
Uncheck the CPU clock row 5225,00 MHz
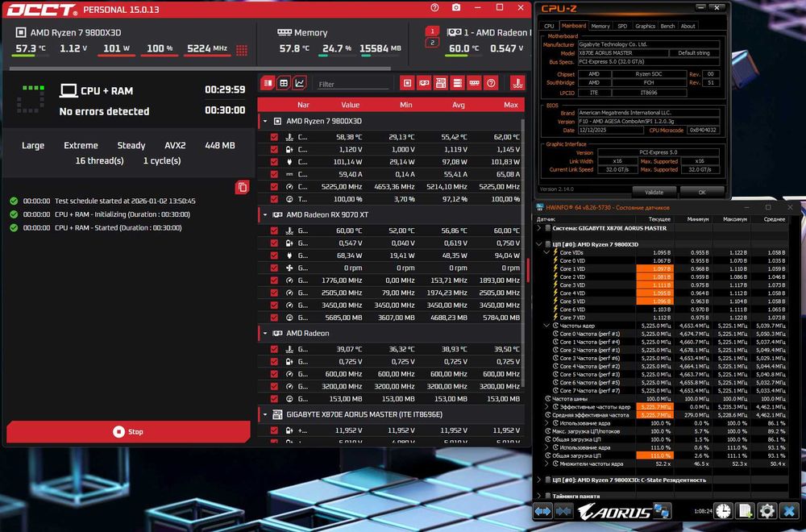point(274,186)
